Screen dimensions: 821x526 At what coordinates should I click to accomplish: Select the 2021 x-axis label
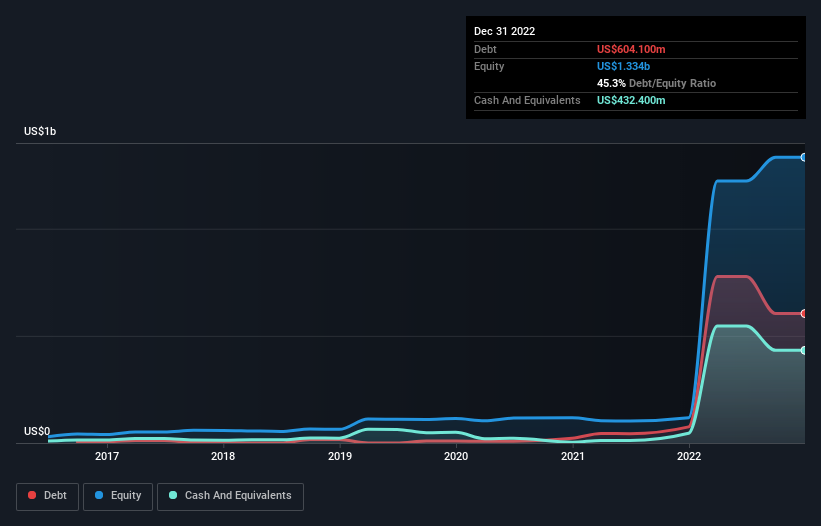coord(573,456)
